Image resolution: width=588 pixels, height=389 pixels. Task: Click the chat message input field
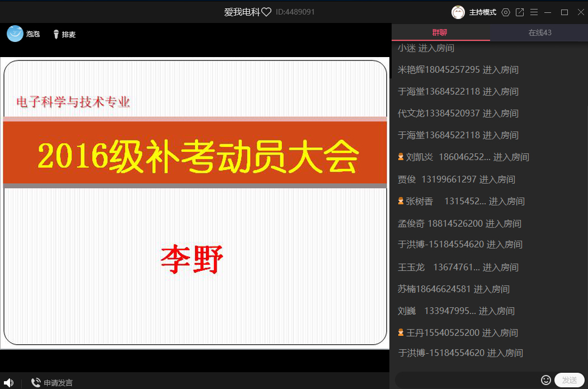coord(467,380)
